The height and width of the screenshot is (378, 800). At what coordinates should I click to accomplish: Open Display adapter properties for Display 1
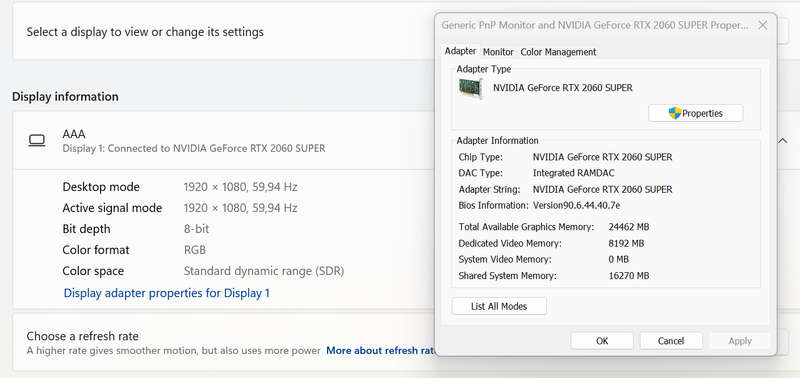[x=166, y=293]
